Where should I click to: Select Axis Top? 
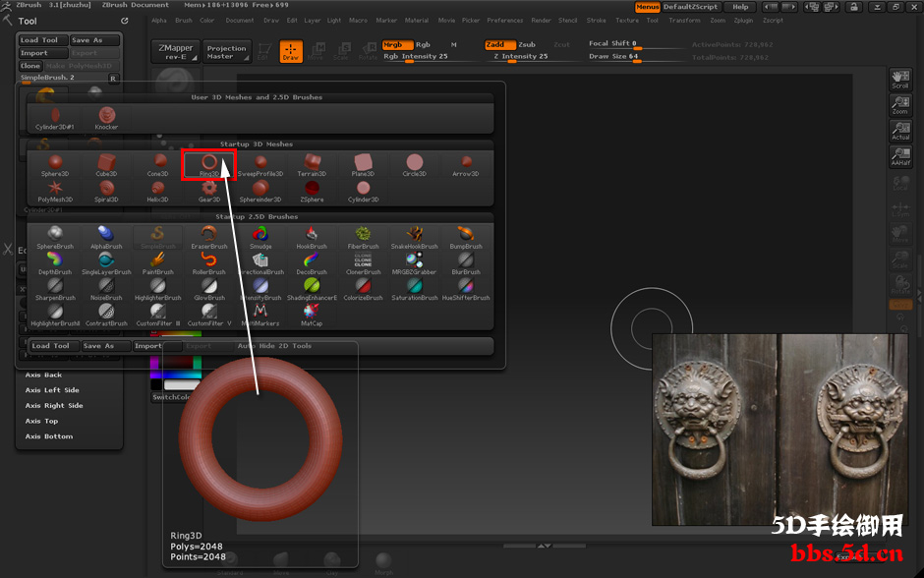[x=42, y=421]
